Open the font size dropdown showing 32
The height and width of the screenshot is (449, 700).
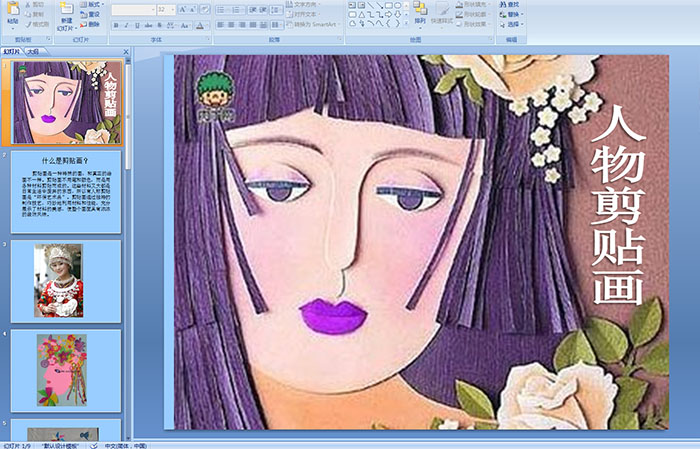click(x=166, y=9)
